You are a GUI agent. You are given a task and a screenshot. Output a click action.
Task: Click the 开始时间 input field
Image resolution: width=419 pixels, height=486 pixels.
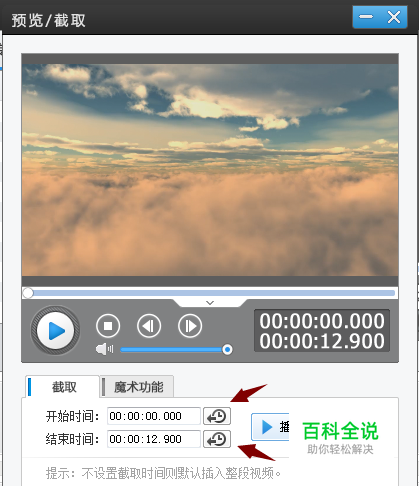[154, 416]
